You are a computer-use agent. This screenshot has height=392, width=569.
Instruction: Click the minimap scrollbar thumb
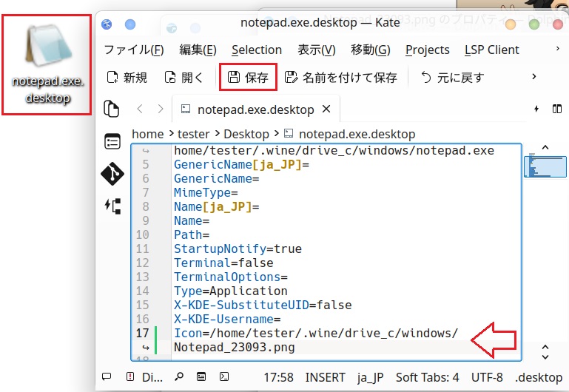545,166
